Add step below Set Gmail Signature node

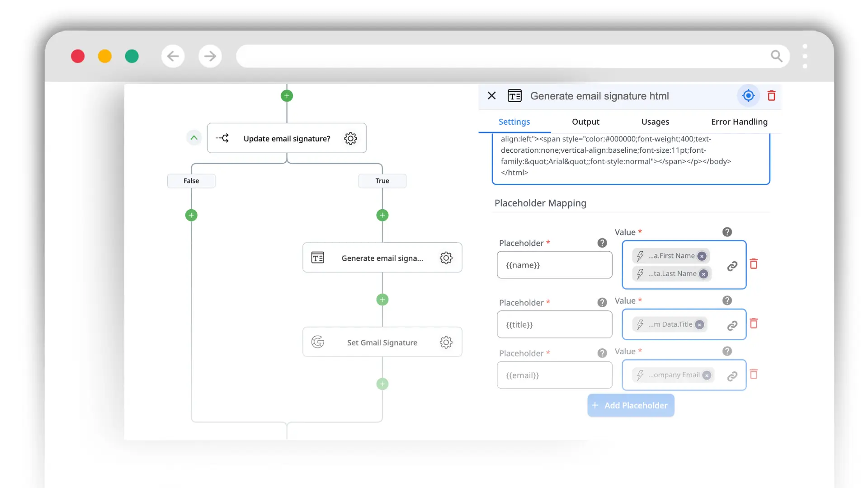382,384
